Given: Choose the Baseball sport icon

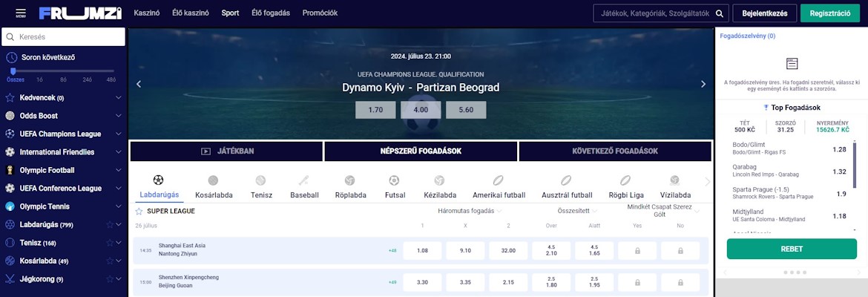Looking at the screenshot, I should 304,180.
